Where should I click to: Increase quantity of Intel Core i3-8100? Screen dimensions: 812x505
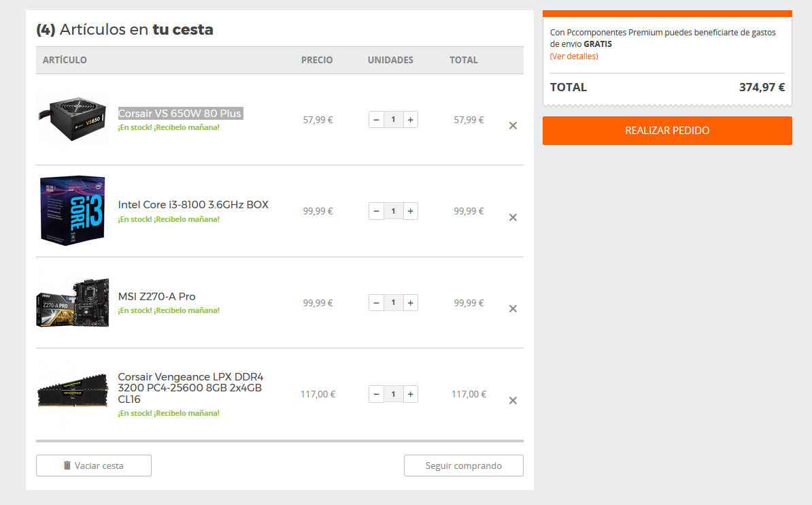tap(410, 211)
